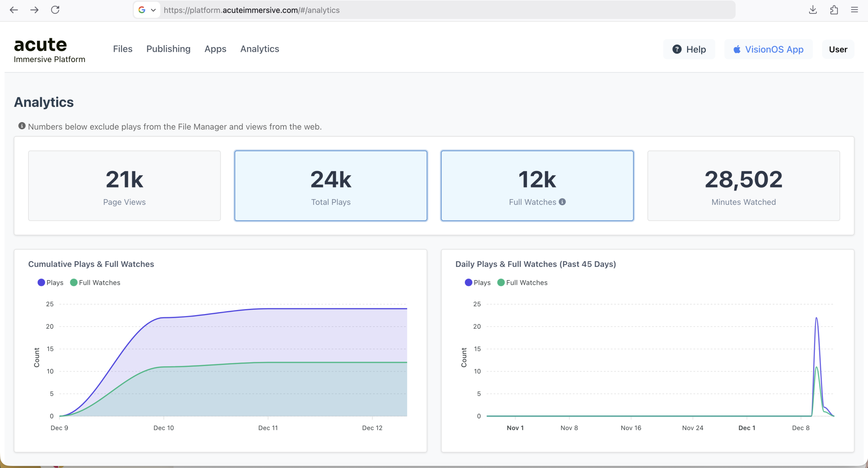Go to the Publishing tab

pyautogui.click(x=168, y=49)
